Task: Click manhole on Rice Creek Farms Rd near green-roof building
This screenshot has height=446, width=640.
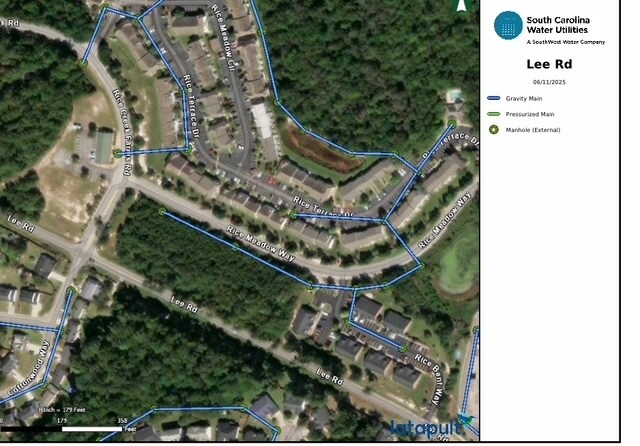Action: click(x=118, y=153)
